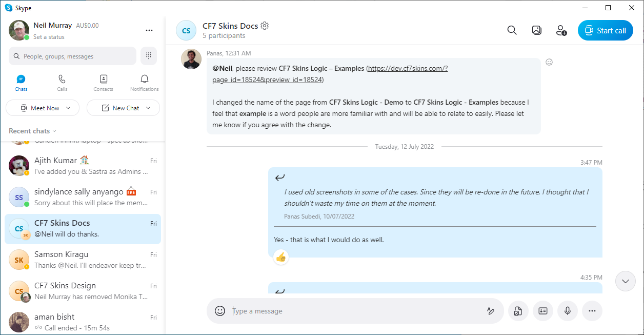The image size is (644, 335).
Task: Start a call in the group
Action: [x=605, y=30]
